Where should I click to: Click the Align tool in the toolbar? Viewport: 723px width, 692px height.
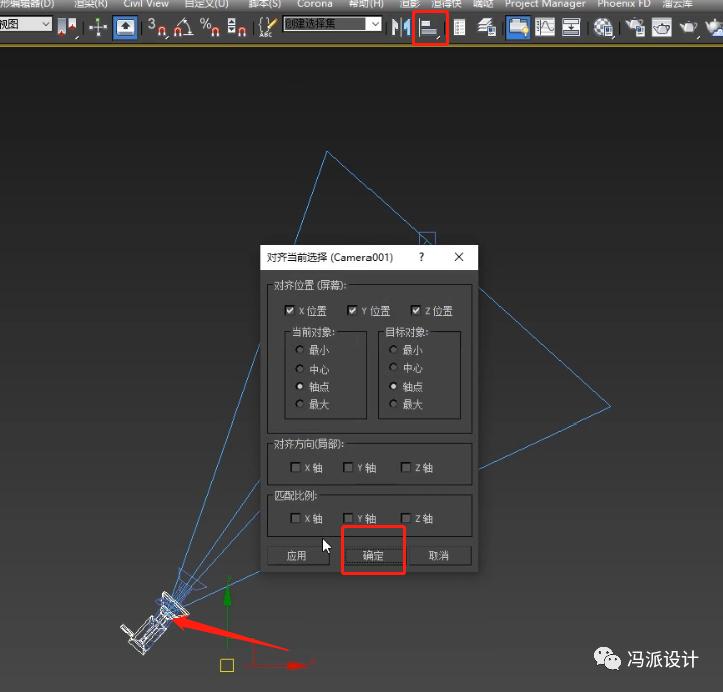pyautogui.click(x=430, y=27)
